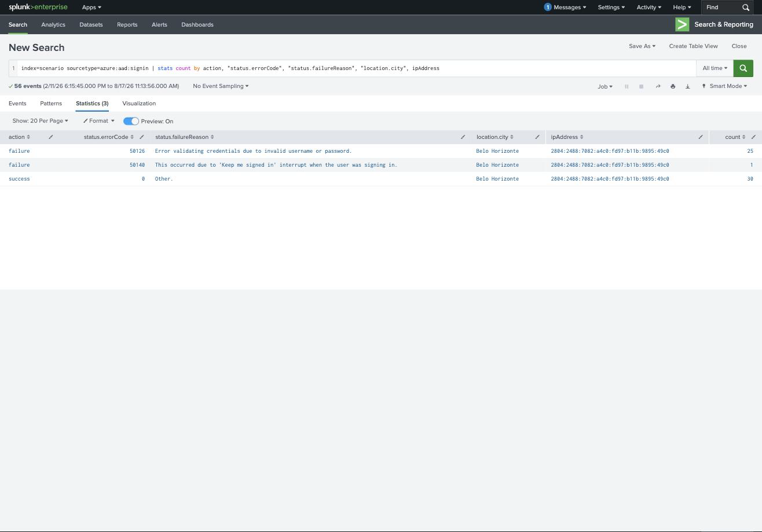
Task: Print the search results
Action: pyautogui.click(x=673, y=86)
